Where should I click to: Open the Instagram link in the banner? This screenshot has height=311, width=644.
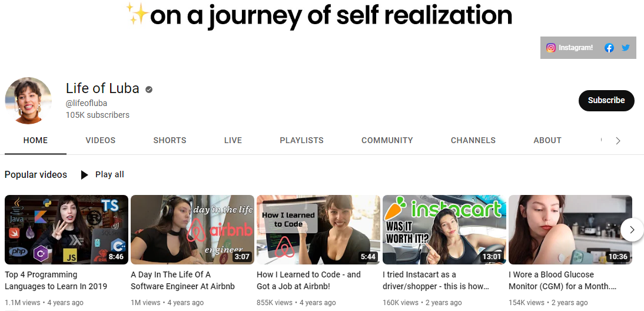569,48
